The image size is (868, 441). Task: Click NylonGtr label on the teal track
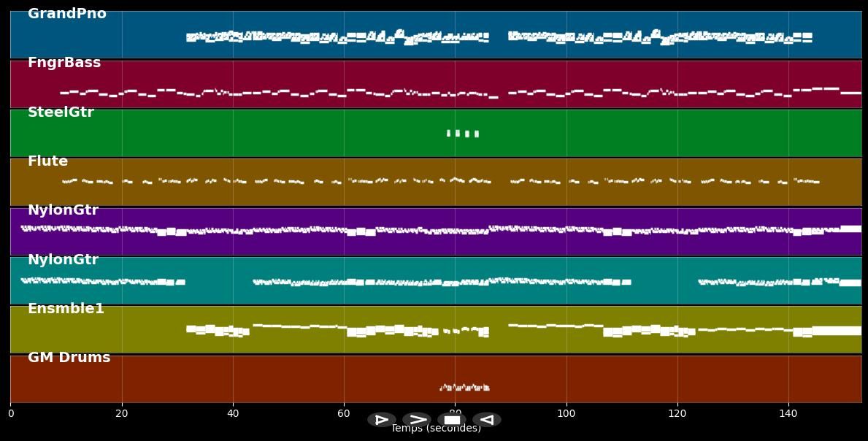tap(63, 260)
